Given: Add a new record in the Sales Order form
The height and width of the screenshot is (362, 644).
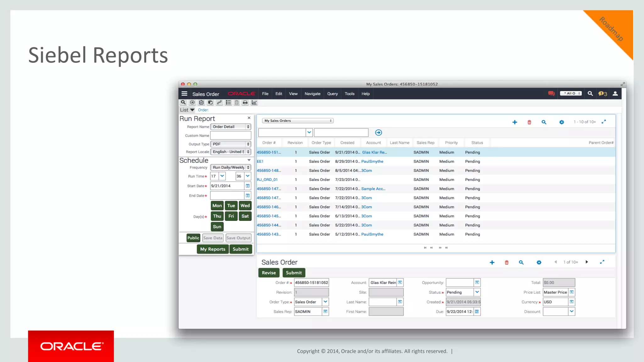Looking at the screenshot, I should [492, 262].
